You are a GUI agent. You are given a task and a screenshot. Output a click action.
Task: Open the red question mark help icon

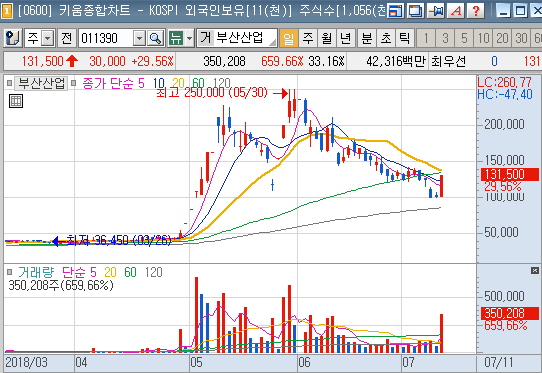pyautogui.click(x=476, y=11)
